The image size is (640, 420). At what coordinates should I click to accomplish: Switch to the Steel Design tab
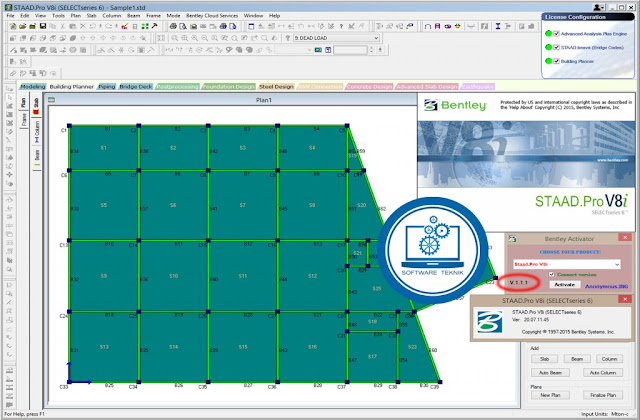(276, 87)
